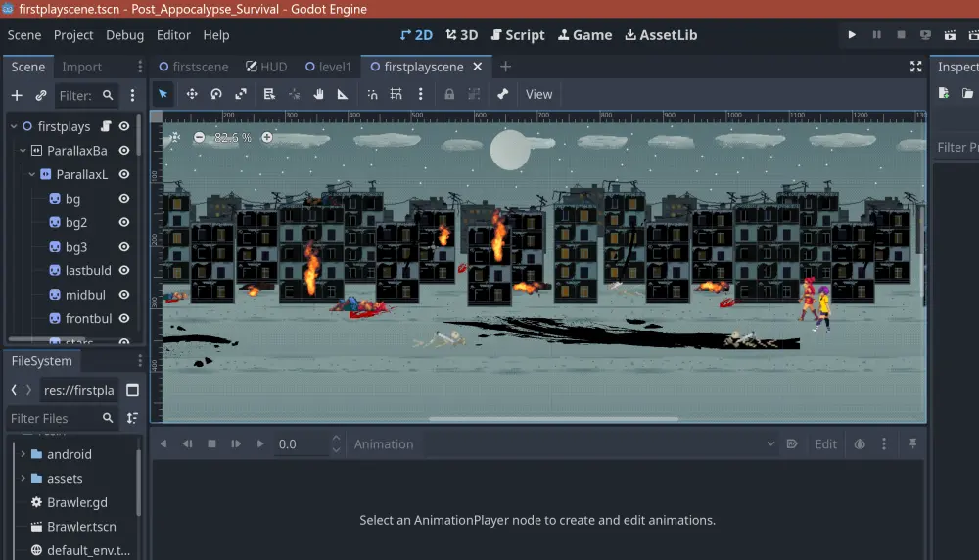
Task: Hide the frontbul sprite node
Action: 124,318
